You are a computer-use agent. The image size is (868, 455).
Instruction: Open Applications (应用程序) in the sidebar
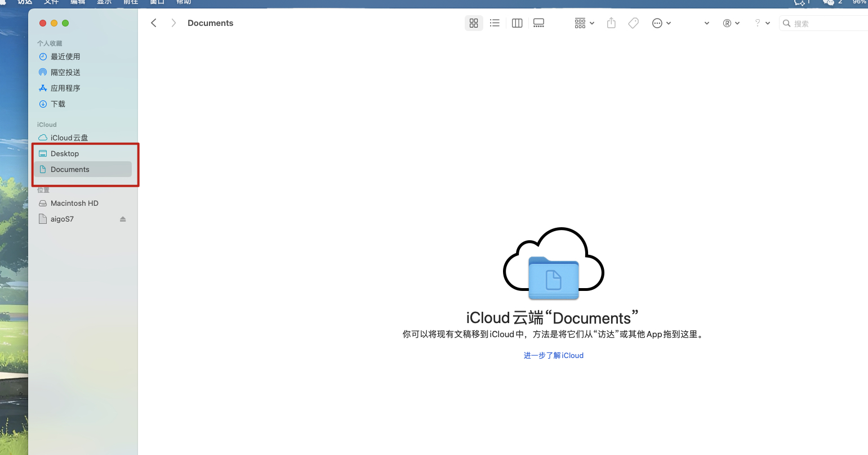click(65, 88)
